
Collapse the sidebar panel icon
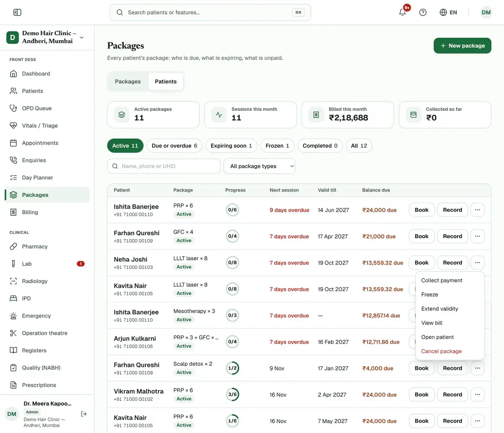(x=17, y=13)
